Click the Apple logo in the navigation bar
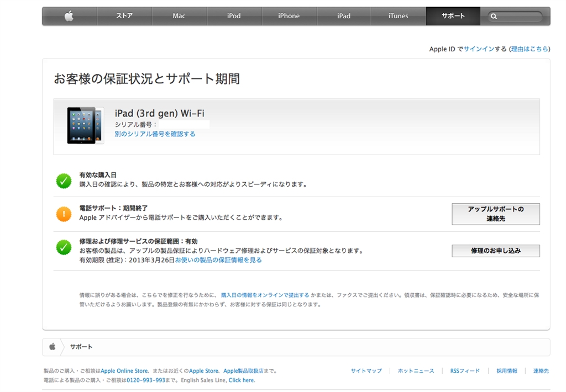Screen dimensions: 566x392 click(69, 16)
